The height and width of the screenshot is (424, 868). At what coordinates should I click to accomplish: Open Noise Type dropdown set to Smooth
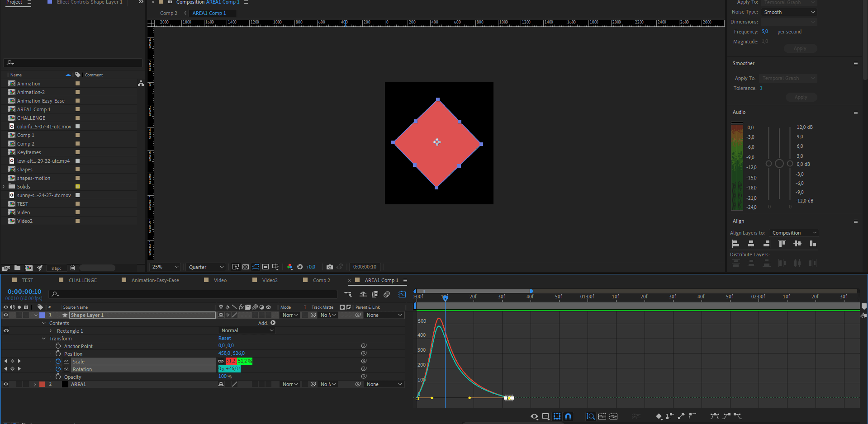pyautogui.click(x=789, y=12)
